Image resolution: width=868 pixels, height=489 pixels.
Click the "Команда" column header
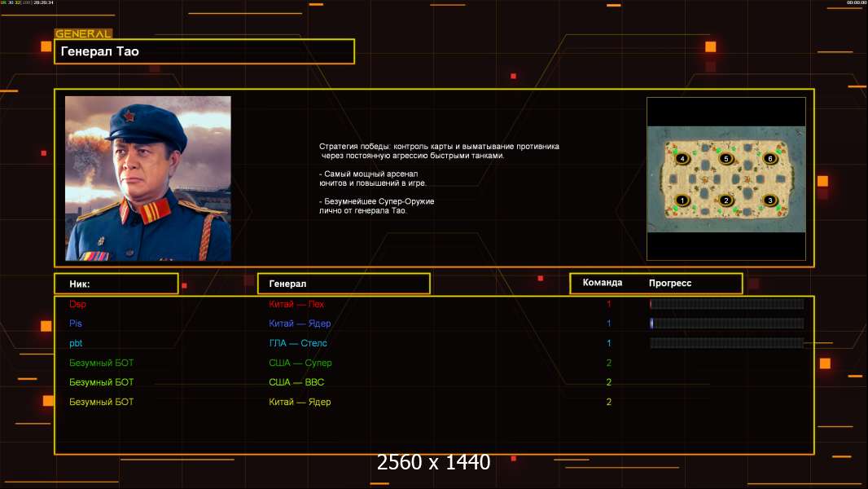603,283
